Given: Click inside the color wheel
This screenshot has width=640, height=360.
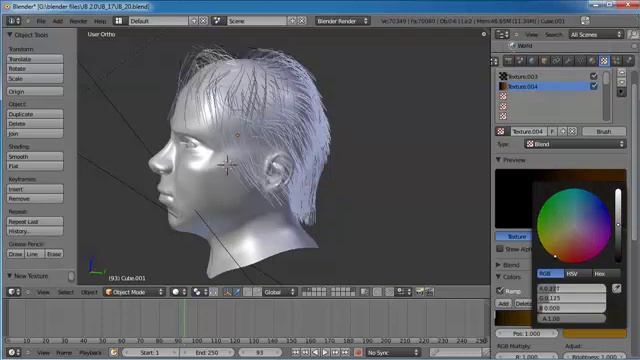Looking at the screenshot, I should tap(574, 225).
